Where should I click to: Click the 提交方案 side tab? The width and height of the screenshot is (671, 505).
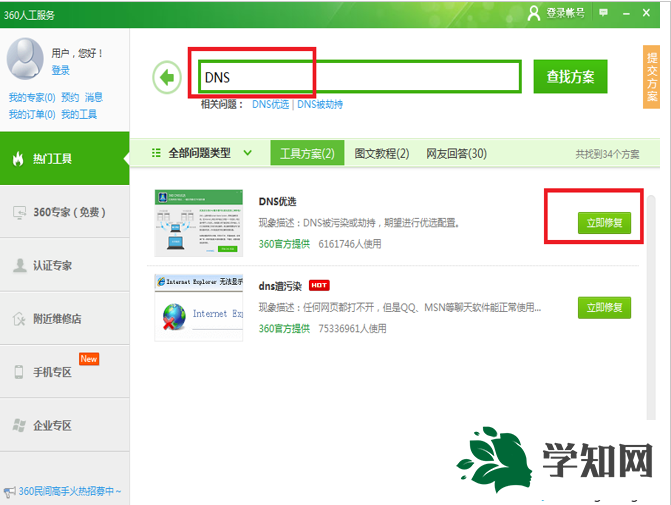(x=651, y=77)
